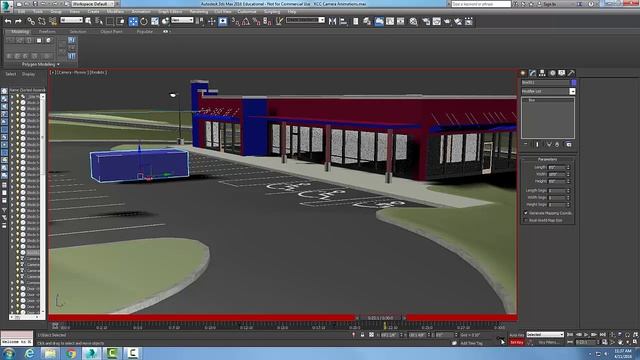Open Chrome from the Windows taskbar
Screen dimensions: 640x360
71,353
